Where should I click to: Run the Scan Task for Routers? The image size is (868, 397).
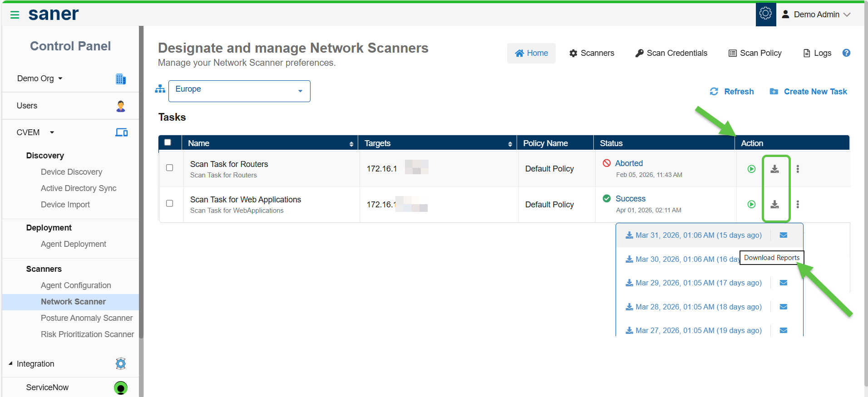tap(751, 169)
